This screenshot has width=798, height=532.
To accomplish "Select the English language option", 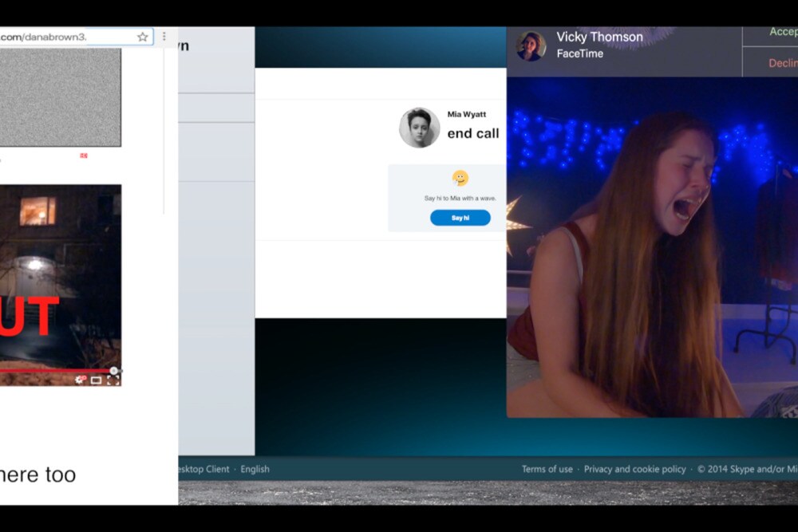I will pyautogui.click(x=255, y=469).
